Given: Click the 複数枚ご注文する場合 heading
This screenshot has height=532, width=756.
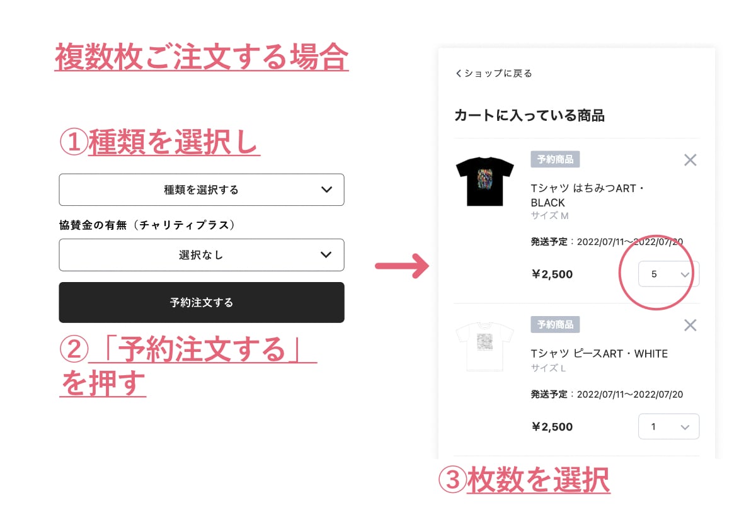Looking at the screenshot, I should point(202,58).
